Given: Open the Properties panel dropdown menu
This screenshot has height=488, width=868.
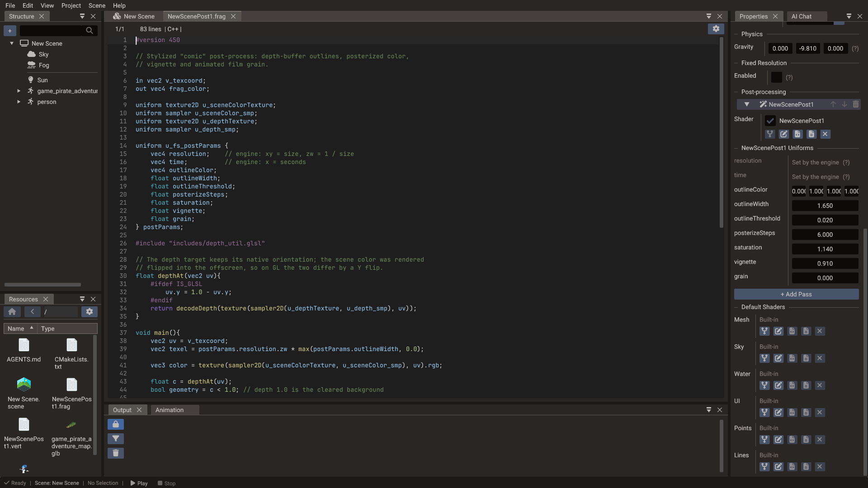Looking at the screenshot, I should click(849, 16).
